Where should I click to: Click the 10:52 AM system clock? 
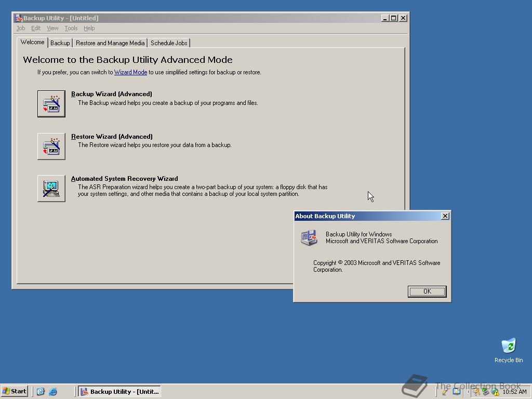coord(514,392)
